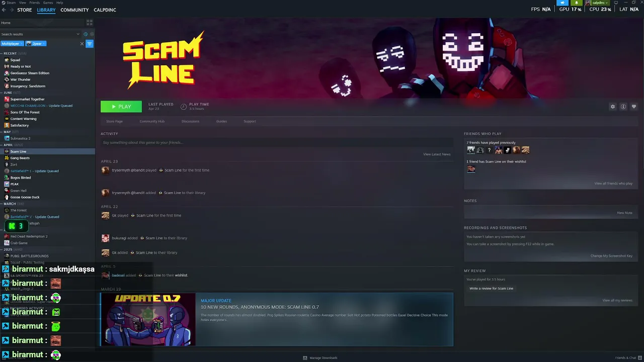The height and width of the screenshot is (362, 644).
Task: Launch Scam Line with PLAY button
Action: [121, 107]
